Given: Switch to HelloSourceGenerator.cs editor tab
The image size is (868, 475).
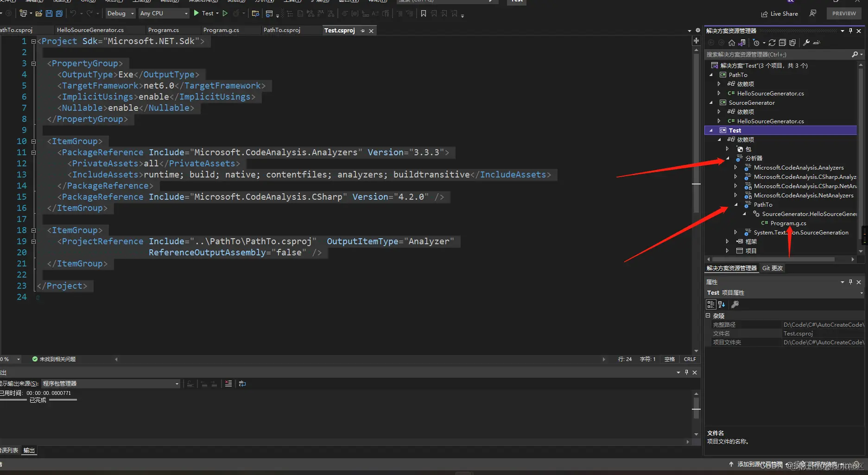Looking at the screenshot, I should pyautogui.click(x=90, y=30).
